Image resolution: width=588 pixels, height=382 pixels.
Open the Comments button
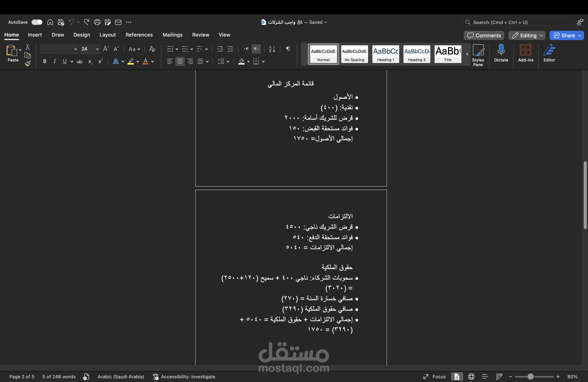(484, 36)
